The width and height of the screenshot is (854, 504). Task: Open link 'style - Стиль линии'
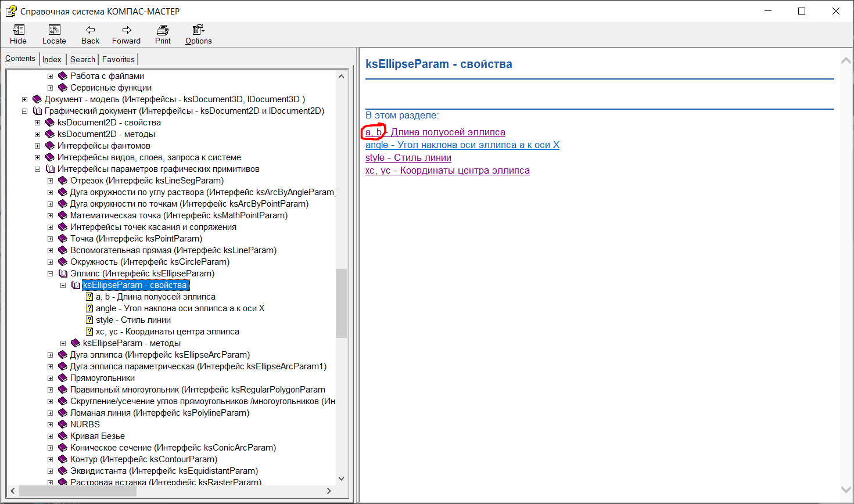408,158
